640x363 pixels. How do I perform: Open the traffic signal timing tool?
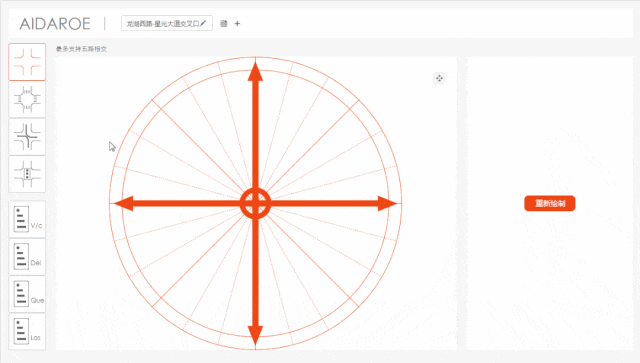click(x=27, y=174)
